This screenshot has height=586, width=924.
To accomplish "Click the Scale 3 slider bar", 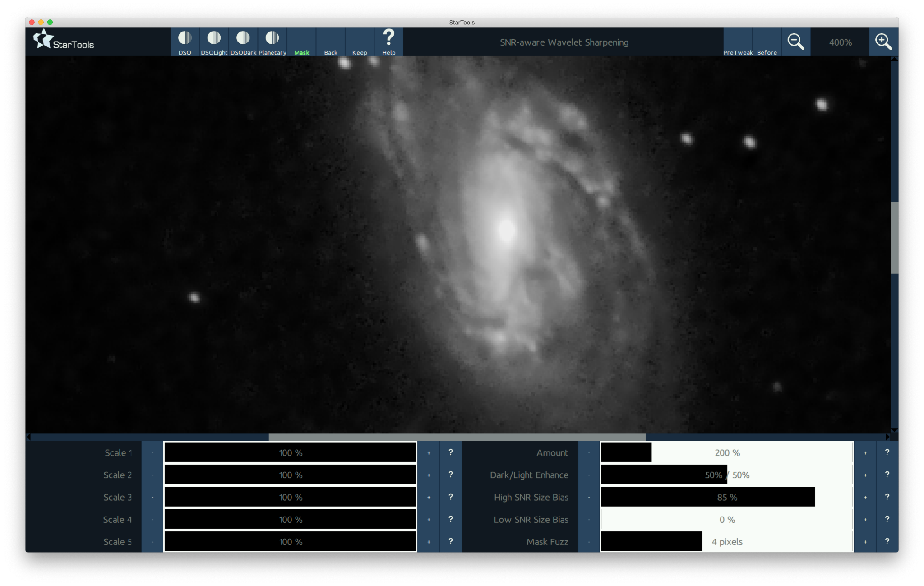I will pos(290,497).
